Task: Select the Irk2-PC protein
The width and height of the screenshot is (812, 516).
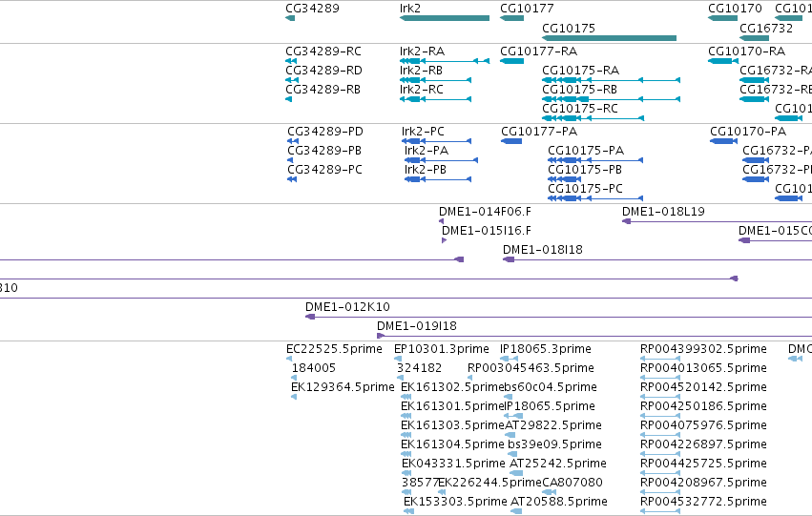Action: [x=423, y=132]
